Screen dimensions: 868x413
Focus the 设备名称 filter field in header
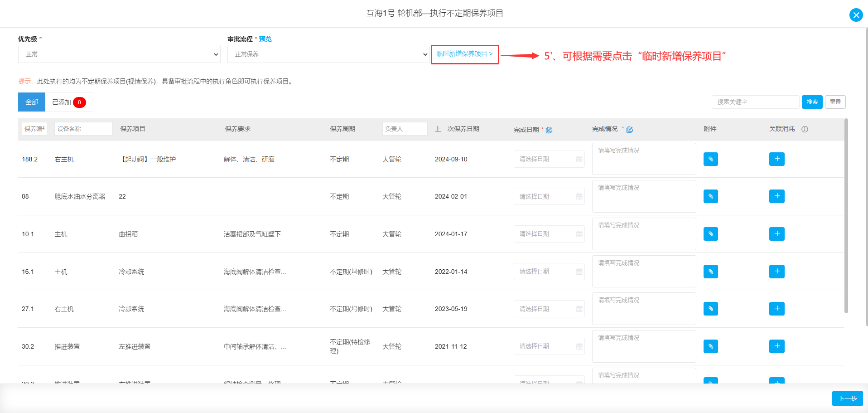(x=83, y=129)
